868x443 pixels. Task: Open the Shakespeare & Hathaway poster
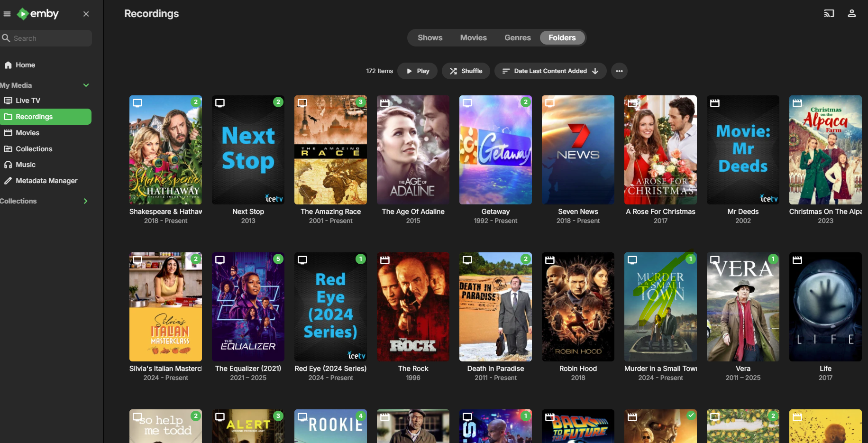tap(166, 150)
